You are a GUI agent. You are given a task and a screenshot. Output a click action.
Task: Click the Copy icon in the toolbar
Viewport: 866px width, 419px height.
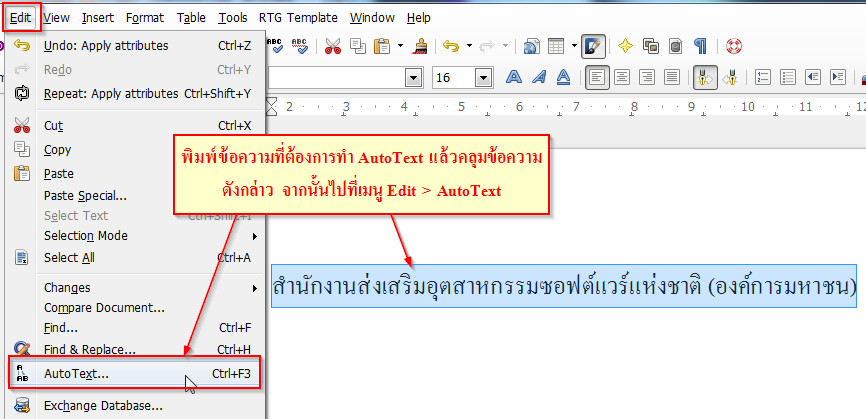(358, 46)
